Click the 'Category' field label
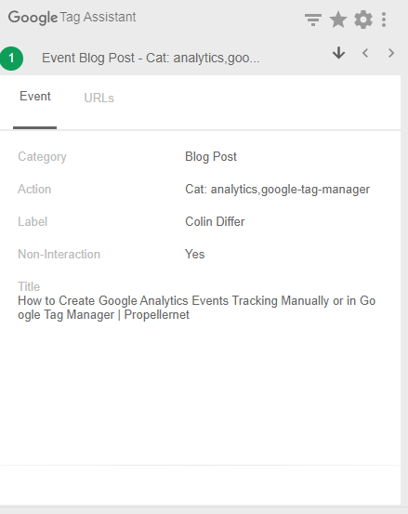408x514 pixels. pos(42,157)
